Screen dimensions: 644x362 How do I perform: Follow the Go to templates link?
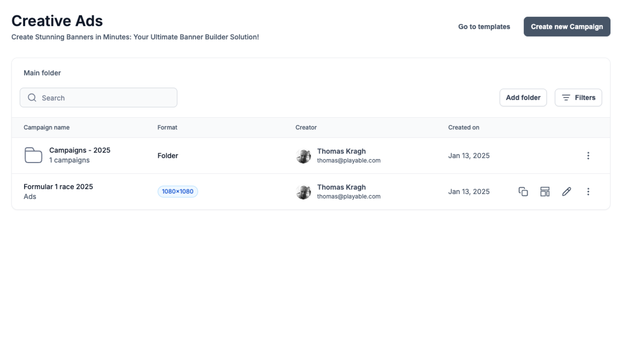[x=484, y=27]
